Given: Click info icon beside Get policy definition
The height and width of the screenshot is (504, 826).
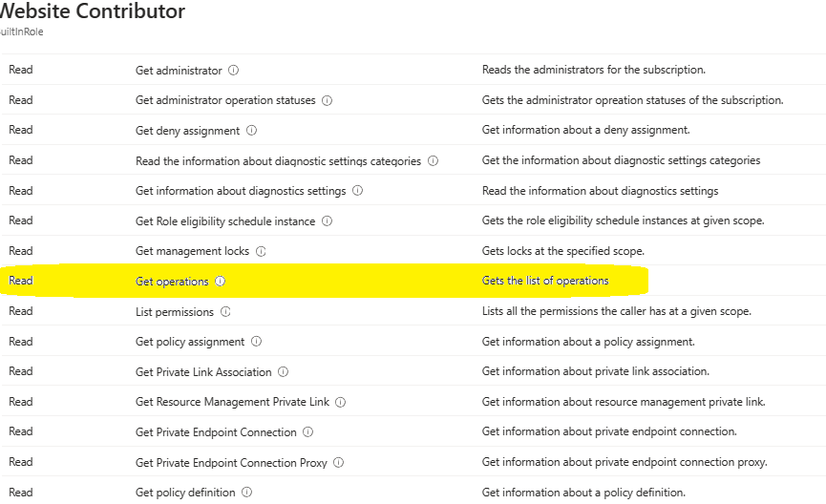Looking at the screenshot, I should pos(247,493).
